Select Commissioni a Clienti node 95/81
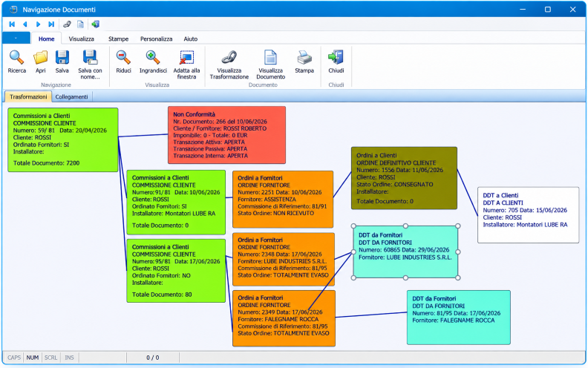588x368 pixels. pos(176,271)
